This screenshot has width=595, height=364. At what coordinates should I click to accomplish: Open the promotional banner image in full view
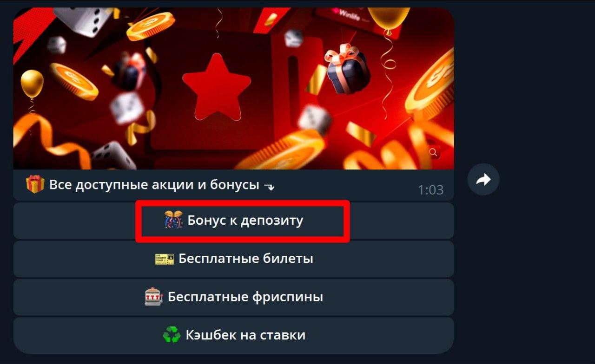click(233, 88)
